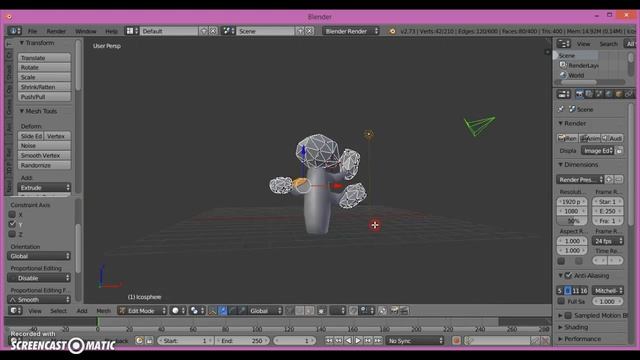The height and width of the screenshot is (360, 640).
Task: Select the scale manipulator icon
Action: [242, 311]
